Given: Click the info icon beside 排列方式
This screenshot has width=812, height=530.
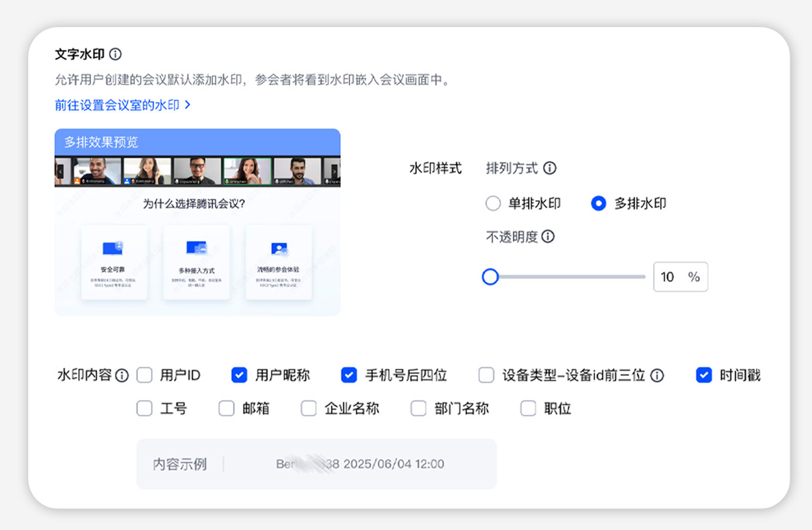Looking at the screenshot, I should 549,168.
